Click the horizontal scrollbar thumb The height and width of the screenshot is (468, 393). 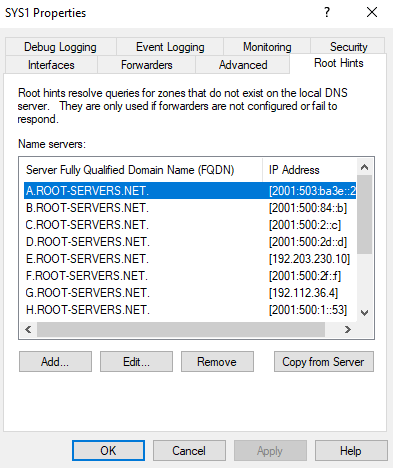pos(181,329)
